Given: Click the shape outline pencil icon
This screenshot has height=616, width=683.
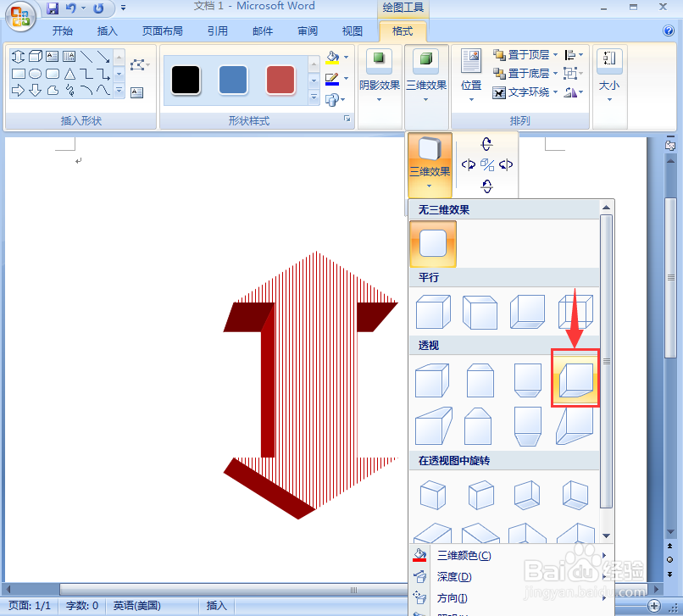Looking at the screenshot, I should tap(332, 79).
